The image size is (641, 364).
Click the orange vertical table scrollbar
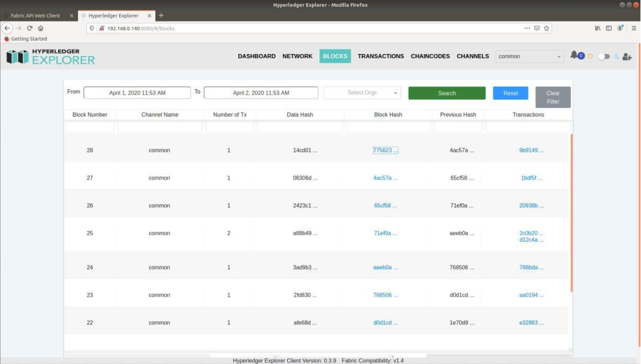[571, 213]
